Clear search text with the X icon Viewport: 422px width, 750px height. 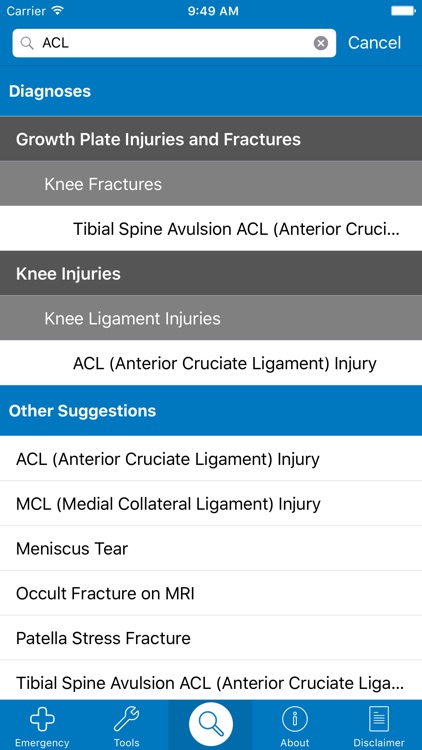(x=321, y=43)
